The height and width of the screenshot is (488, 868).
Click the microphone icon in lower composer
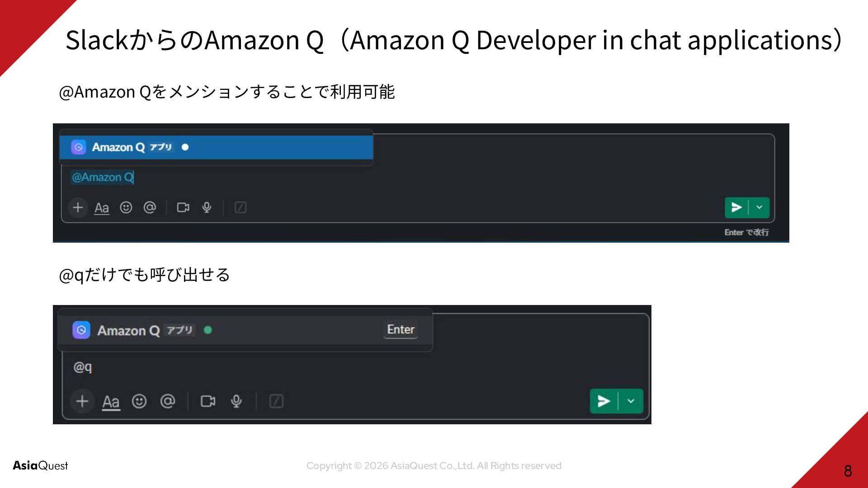click(x=236, y=401)
